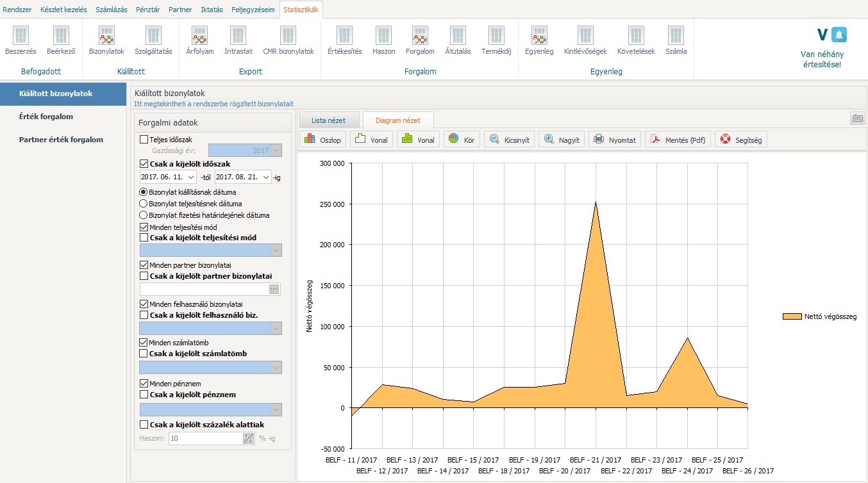The width and height of the screenshot is (868, 483).
Task: Toggle Minden teljesítési mód checkbox
Action: (144, 227)
